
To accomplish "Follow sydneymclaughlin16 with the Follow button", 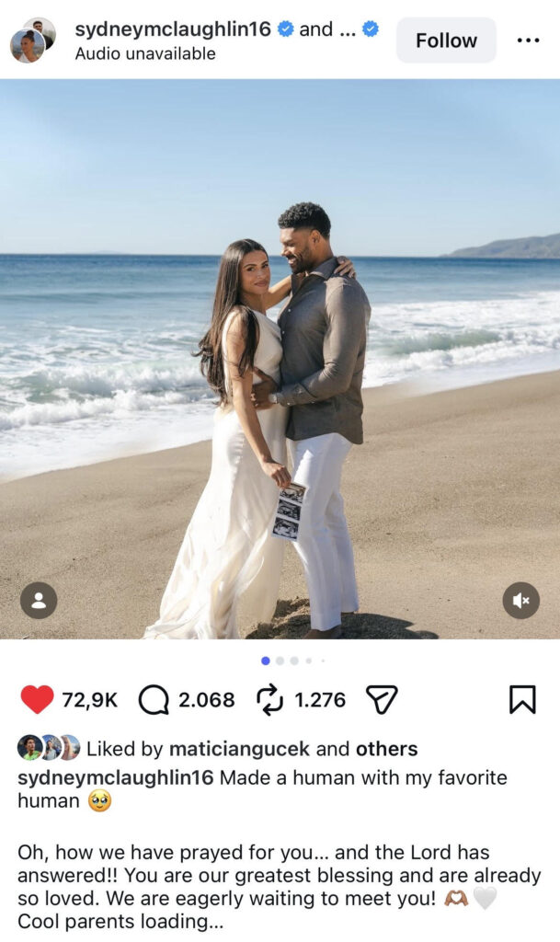I will (447, 40).
